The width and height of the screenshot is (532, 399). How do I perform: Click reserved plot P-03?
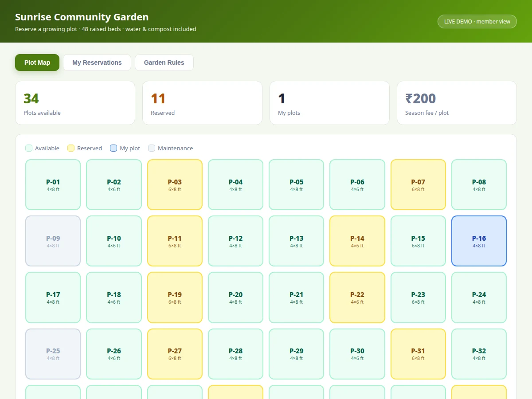tap(175, 185)
